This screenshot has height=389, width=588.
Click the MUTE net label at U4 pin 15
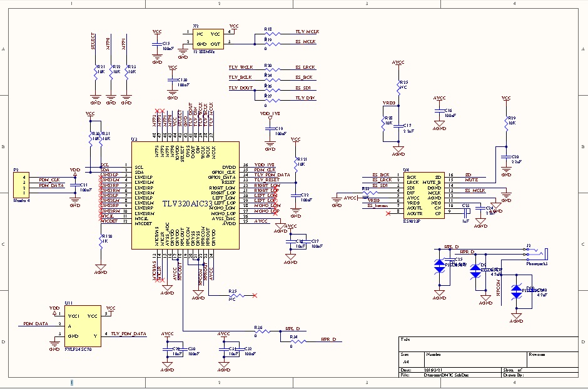pyautogui.click(x=472, y=180)
